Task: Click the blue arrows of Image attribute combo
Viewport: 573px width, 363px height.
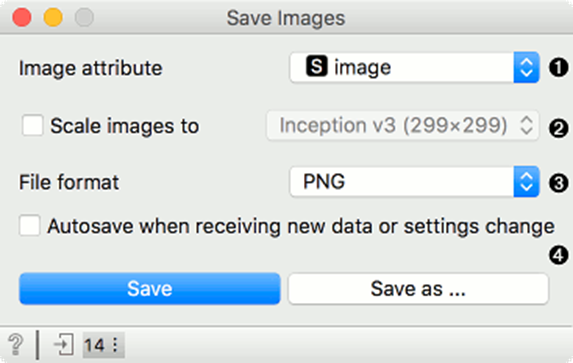Action: click(526, 68)
